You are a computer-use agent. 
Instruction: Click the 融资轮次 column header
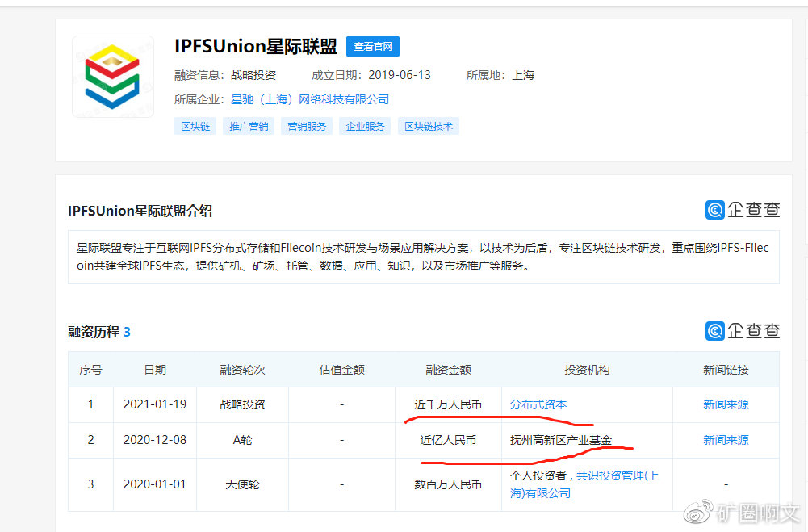242,370
